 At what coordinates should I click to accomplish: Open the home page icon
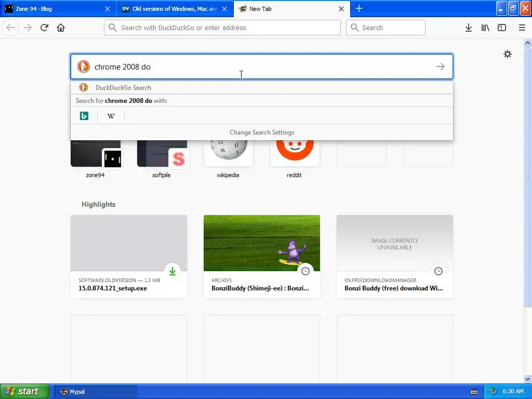[61, 28]
